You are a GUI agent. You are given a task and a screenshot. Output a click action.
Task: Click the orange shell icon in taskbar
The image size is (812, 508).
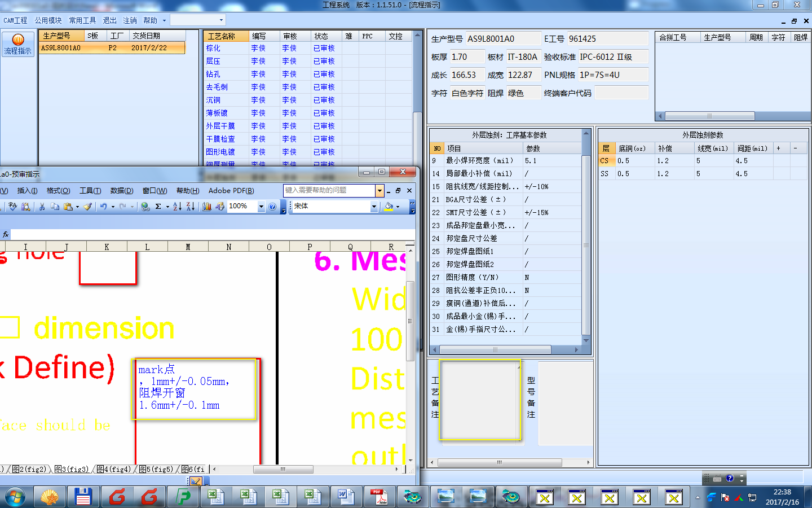pos(50,497)
